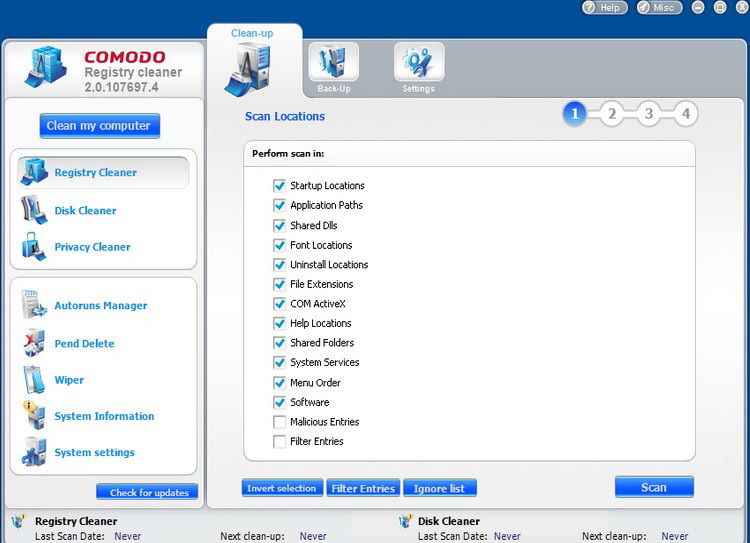Toggle the Help Locations checkbox
The image size is (750, 543).
(x=279, y=323)
